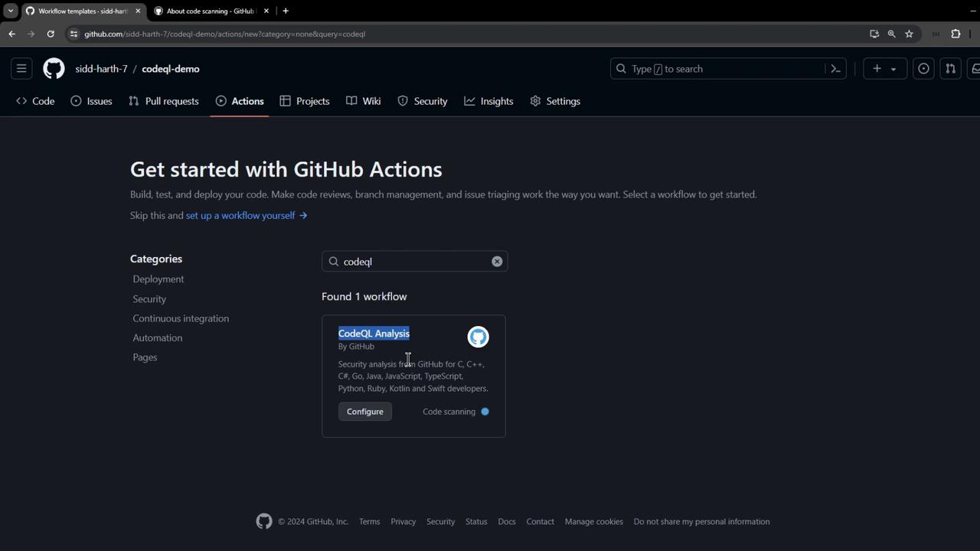Open the Code repository tab
980x551 pixels.
coord(35,101)
